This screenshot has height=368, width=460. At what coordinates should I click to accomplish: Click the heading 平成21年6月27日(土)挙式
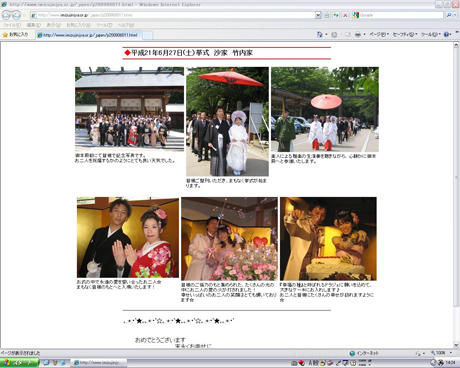pyautogui.click(x=170, y=53)
